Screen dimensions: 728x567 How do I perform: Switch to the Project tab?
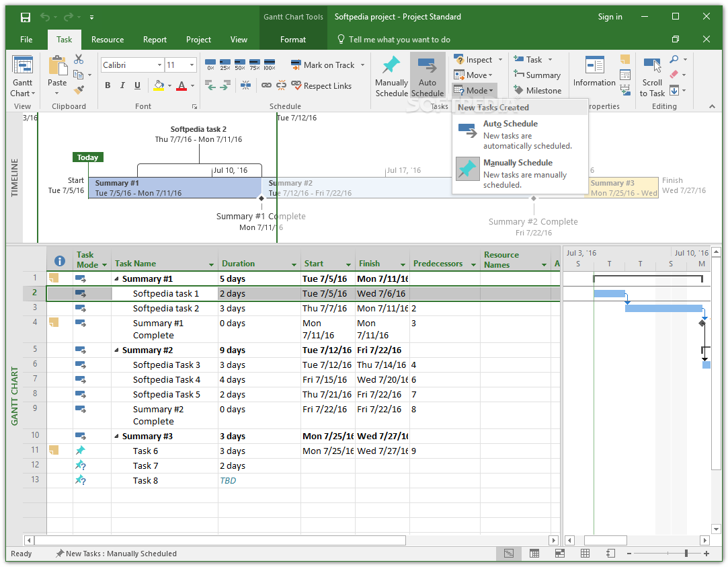(x=198, y=40)
